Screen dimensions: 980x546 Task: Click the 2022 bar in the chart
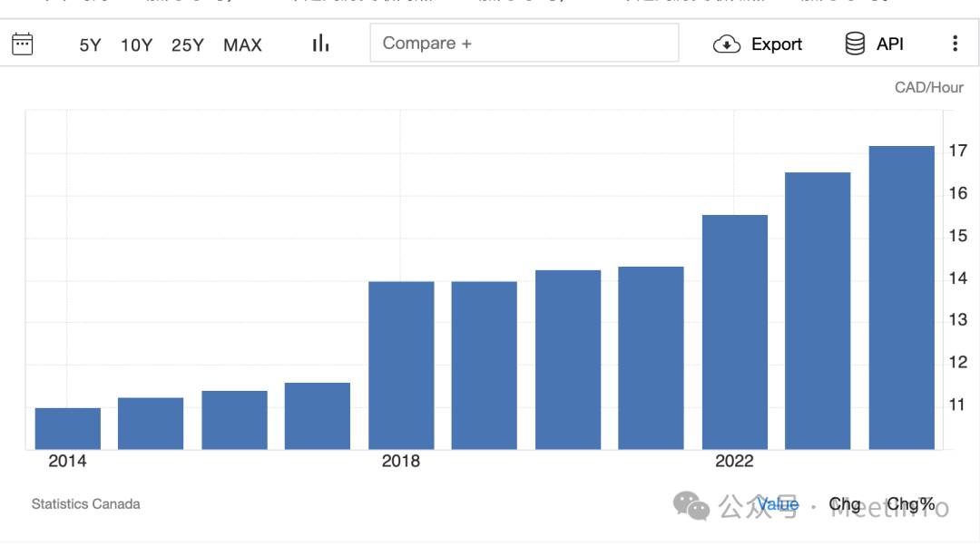pyautogui.click(x=735, y=332)
